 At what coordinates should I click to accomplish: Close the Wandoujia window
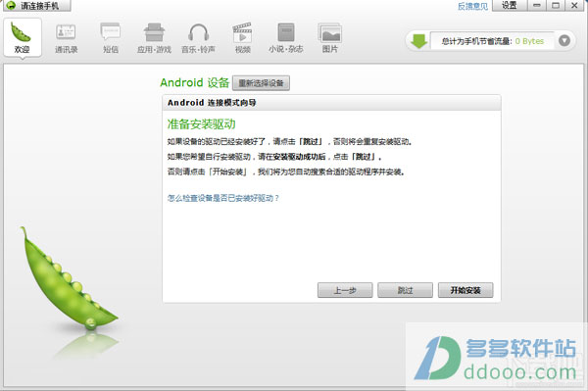click(x=574, y=5)
